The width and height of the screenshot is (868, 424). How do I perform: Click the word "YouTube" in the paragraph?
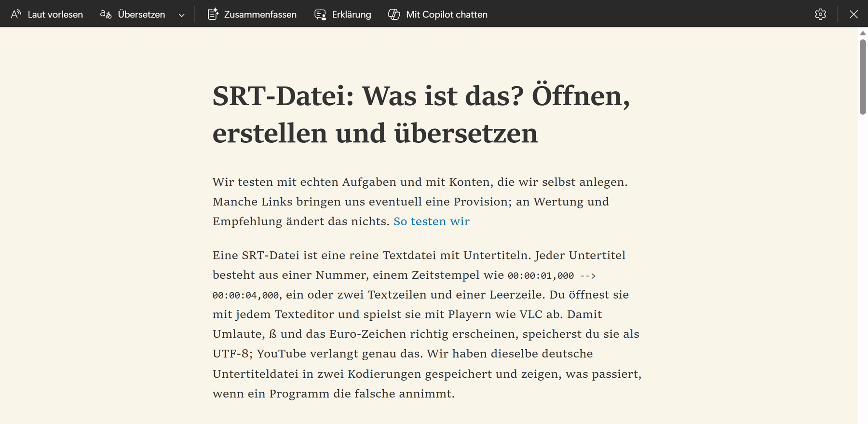click(282, 354)
